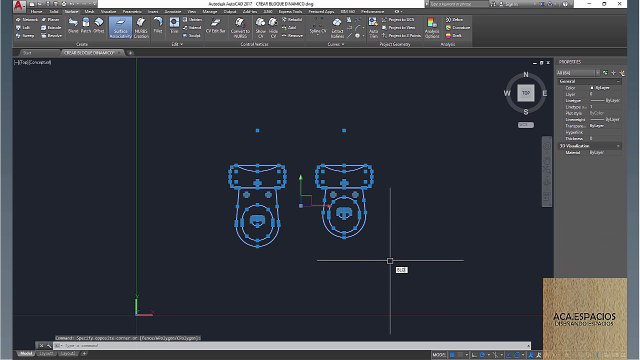Screen dimensions: 640x360
Task: Select the surface Fillet tool
Action: point(158,25)
